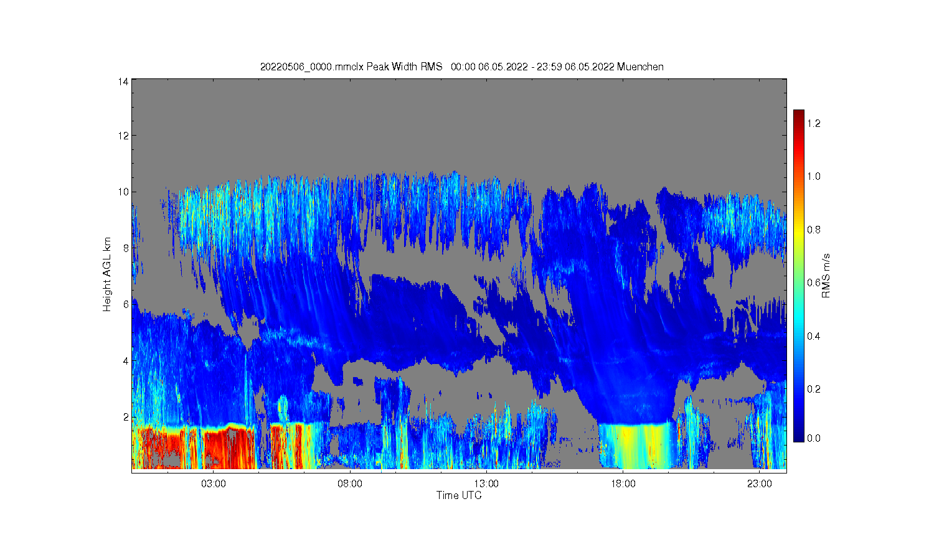The height and width of the screenshot is (560, 934).
Task: Click the dark blue bottom of the colorbar
Action: click(x=798, y=436)
